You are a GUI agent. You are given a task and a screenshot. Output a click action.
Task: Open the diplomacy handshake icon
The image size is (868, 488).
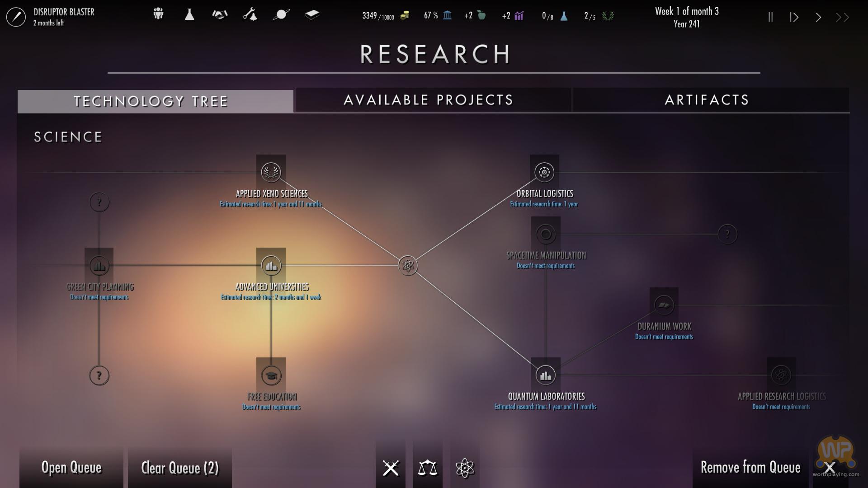coord(220,14)
